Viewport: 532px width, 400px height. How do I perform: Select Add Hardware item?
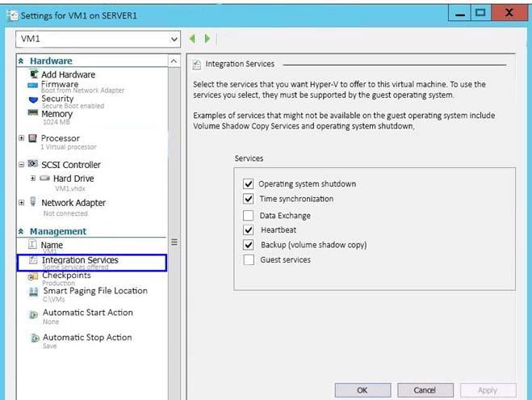pyautogui.click(x=68, y=74)
